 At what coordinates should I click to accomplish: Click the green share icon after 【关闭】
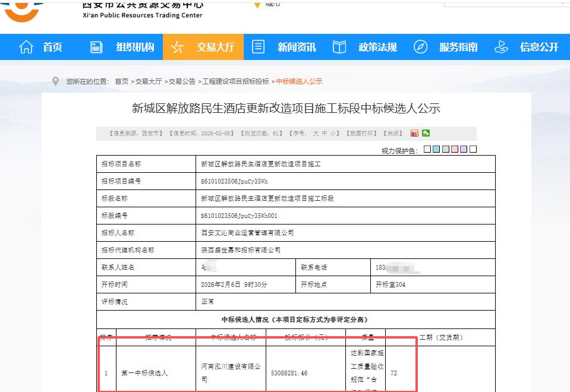click(424, 133)
